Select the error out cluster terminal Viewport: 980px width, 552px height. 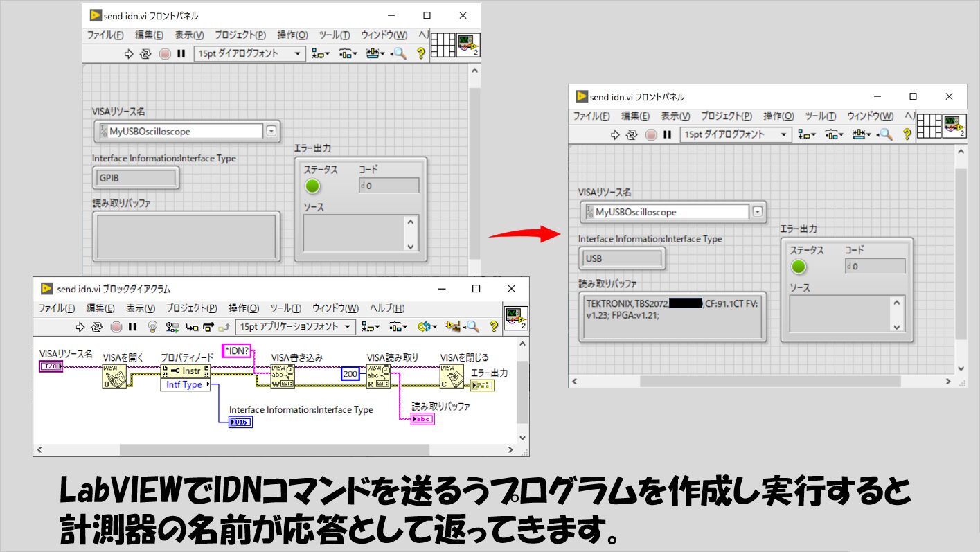(x=483, y=384)
